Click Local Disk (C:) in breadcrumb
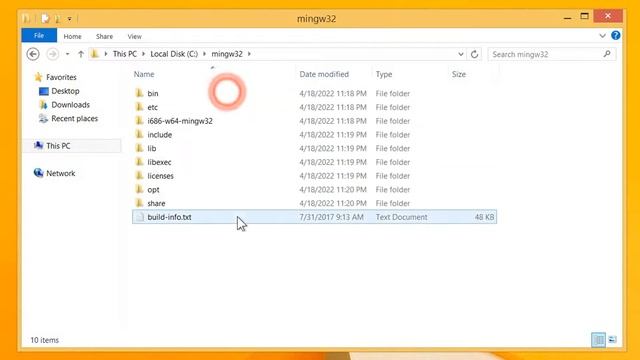 [x=174, y=54]
